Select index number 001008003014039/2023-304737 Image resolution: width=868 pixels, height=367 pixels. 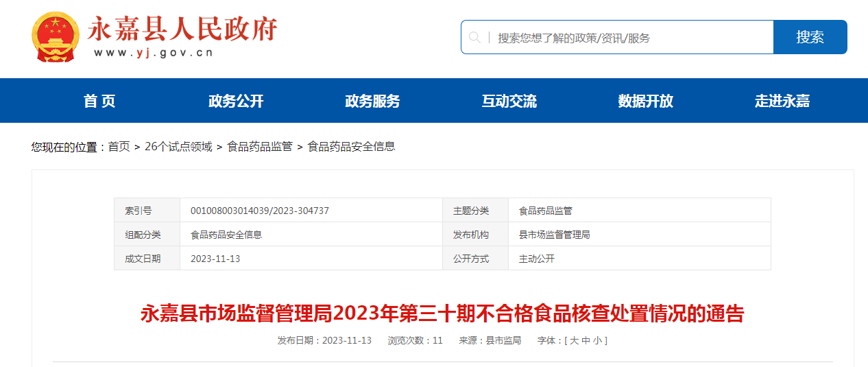pos(260,211)
